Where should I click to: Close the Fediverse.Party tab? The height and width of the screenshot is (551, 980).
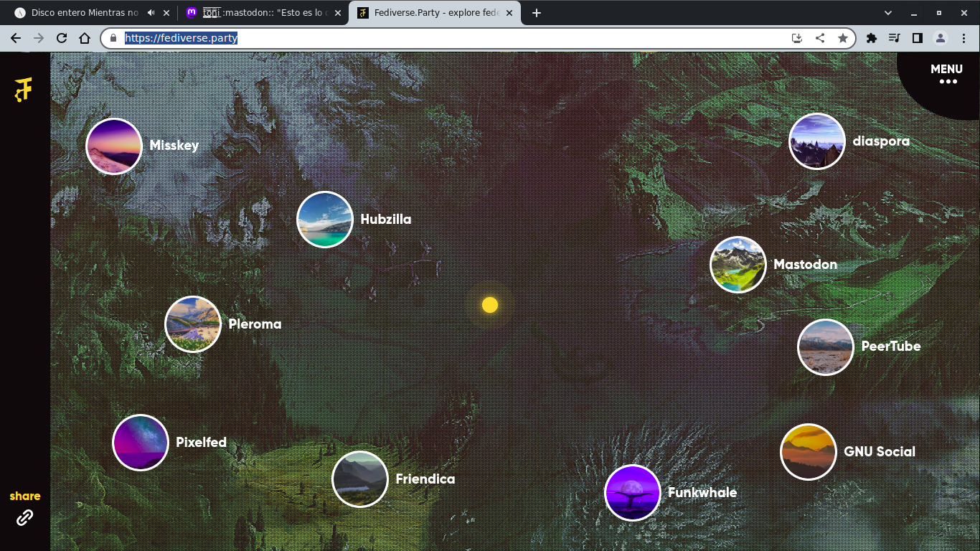[510, 13]
